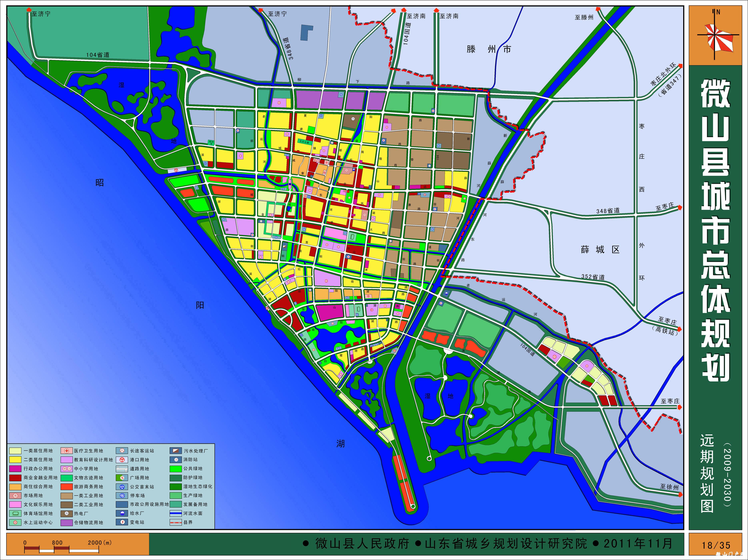Image resolution: width=748 pixels, height=560 pixels.
Task: Click the 远期规划图 subtitle
Action: coord(707,474)
